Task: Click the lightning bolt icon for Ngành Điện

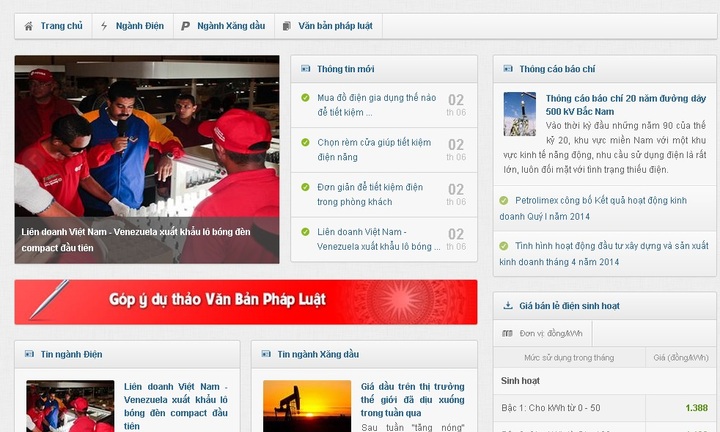Action: tap(104, 26)
